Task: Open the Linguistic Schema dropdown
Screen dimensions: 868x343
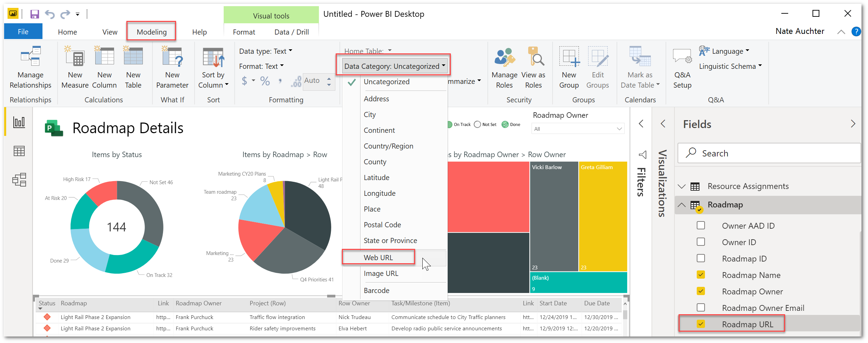Action: [730, 66]
